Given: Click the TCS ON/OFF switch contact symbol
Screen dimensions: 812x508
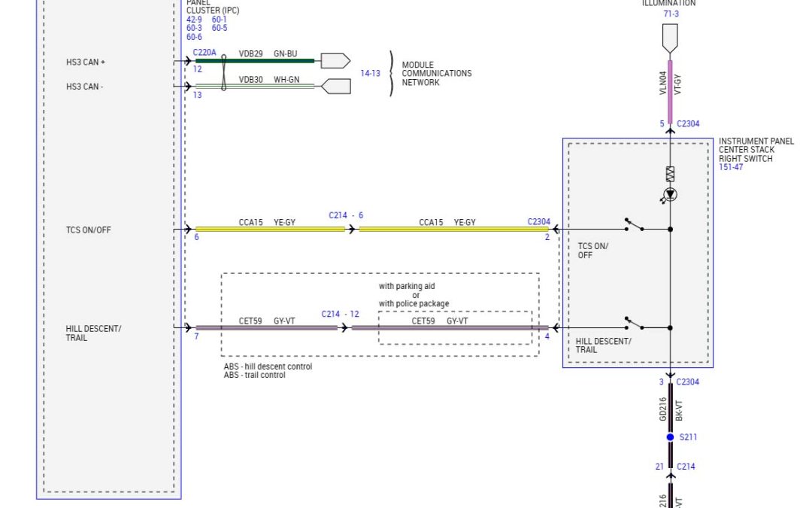Looking at the screenshot, I should pos(634,226).
